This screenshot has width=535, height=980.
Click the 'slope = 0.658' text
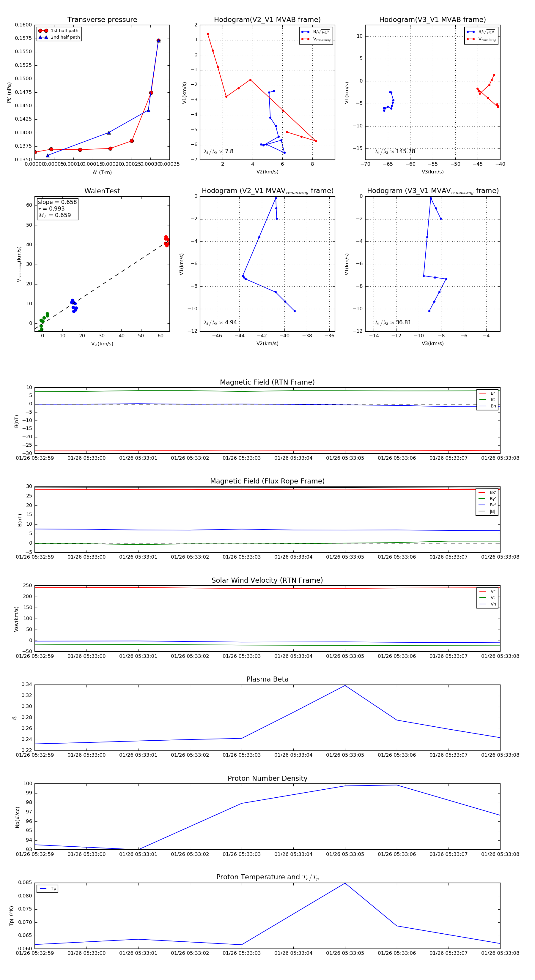pyautogui.click(x=57, y=202)
